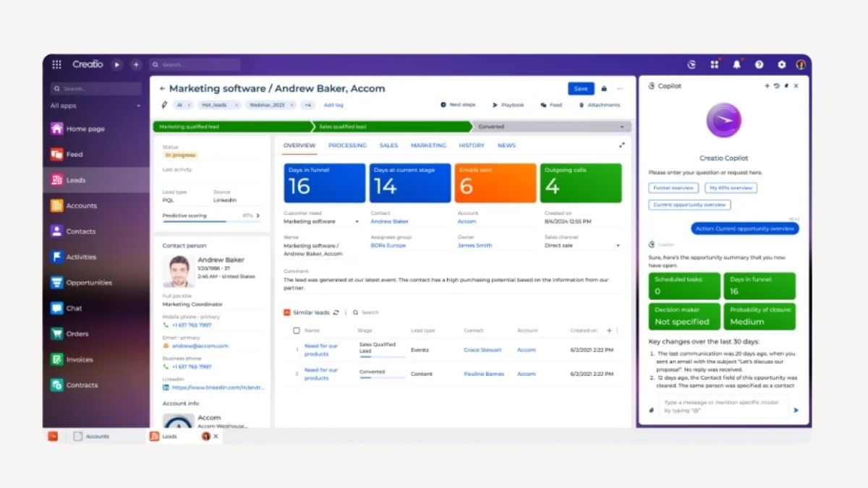Open the notifications bell
868x488 pixels.
(737, 64)
